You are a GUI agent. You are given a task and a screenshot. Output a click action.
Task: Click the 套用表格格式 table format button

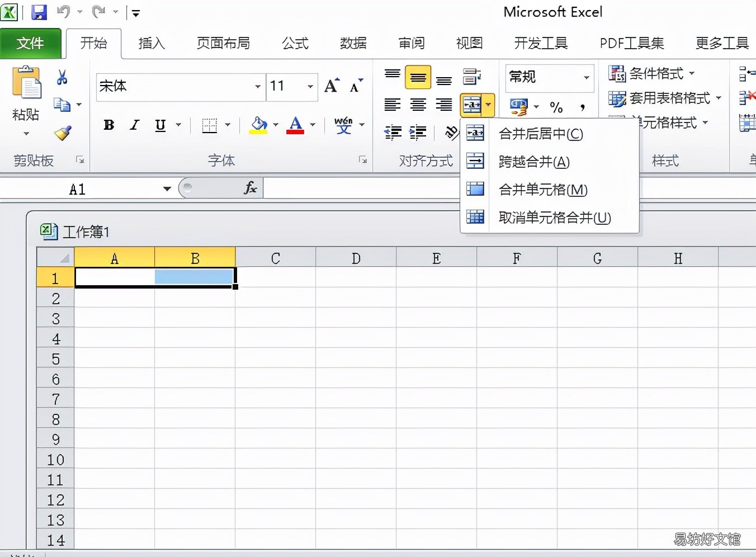[x=665, y=98]
